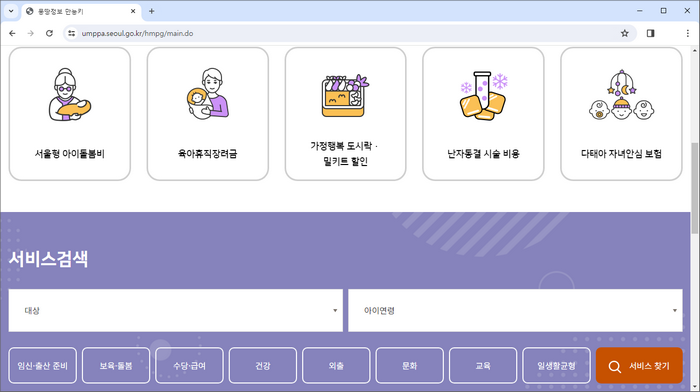Click the egg freezing test tube icon
Image resolution: width=700 pixels, height=392 pixels.
(483, 96)
